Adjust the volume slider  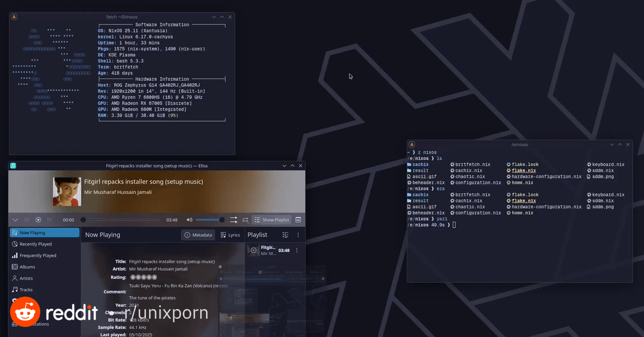[209, 220]
